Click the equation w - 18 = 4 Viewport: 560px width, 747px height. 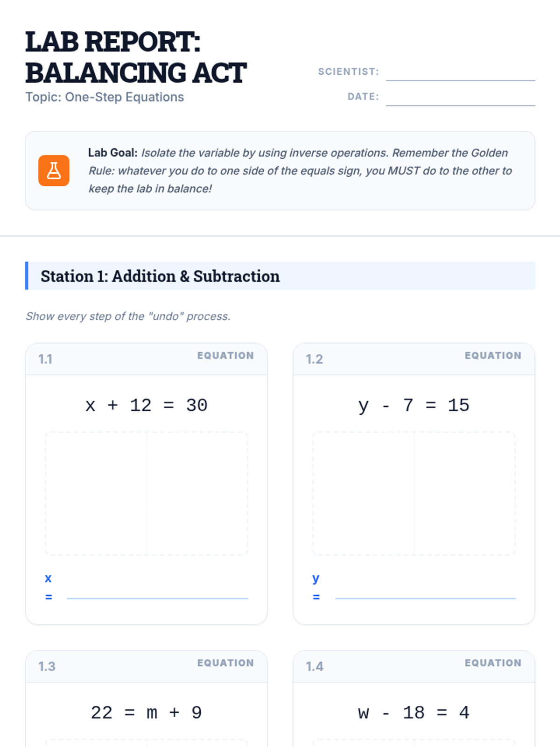[414, 712]
